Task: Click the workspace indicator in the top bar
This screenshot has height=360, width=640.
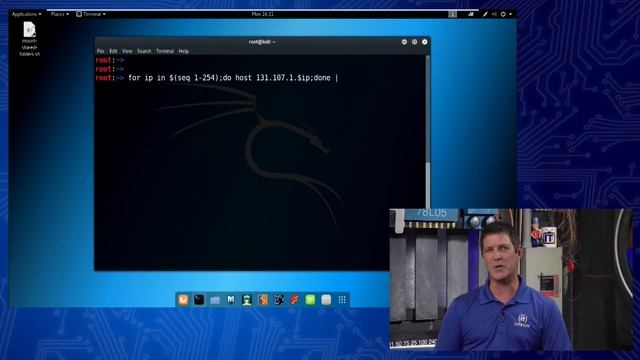Action: 453,14
